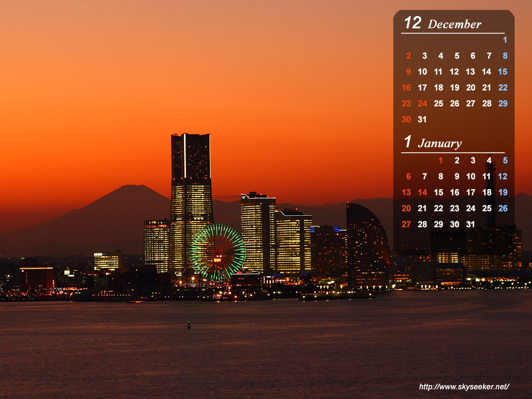Image resolution: width=532 pixels, height=399 pixels.
Task: Click December 23 red date
Action: [406, 103]
